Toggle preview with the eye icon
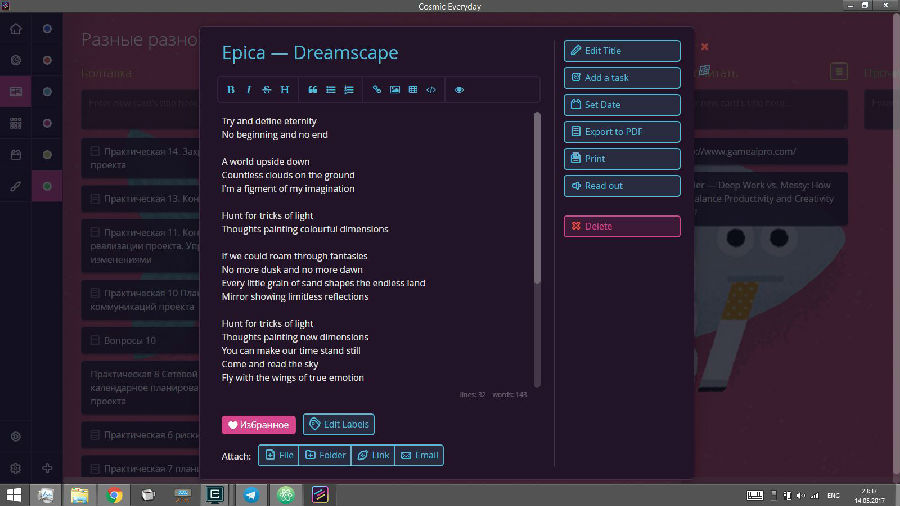The image size is (900, 506). [x=459, y=90]
